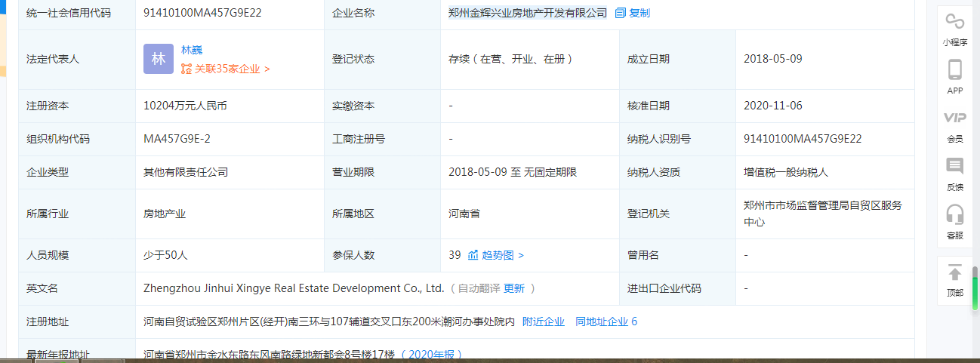980x363 pixels.
Task: Open 同地址企业 6 same-address companies link
Action: click(606, 321)
